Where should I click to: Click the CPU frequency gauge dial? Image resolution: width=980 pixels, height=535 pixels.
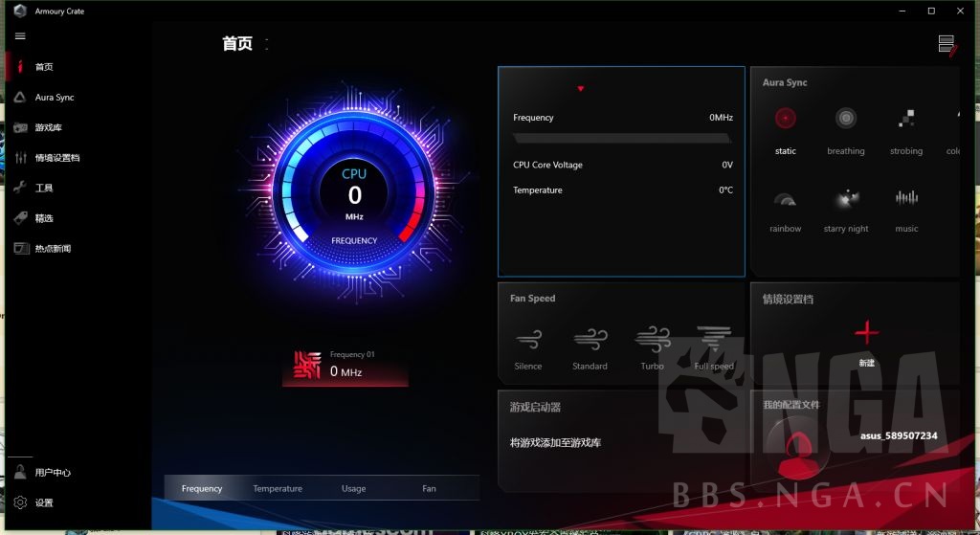click(354, 193)
